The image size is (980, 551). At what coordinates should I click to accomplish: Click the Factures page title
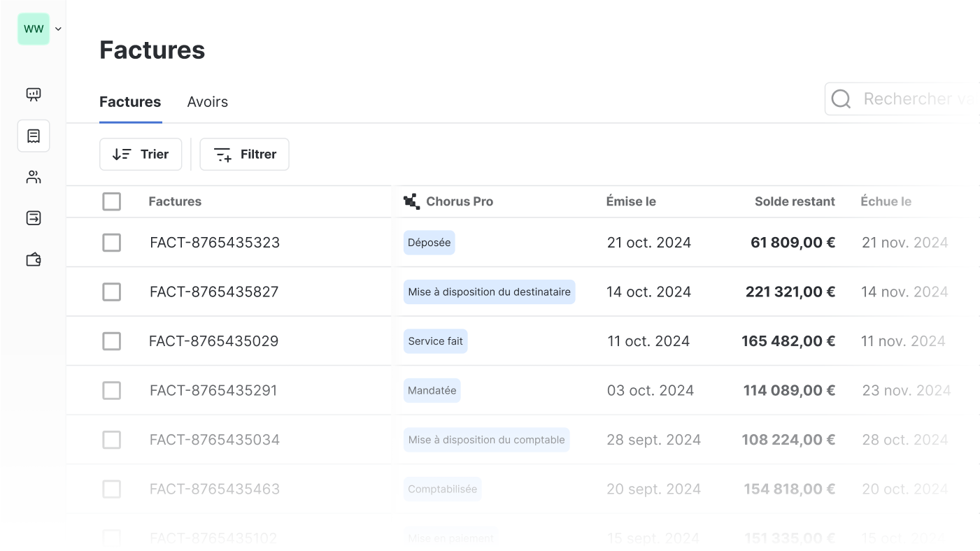[x=152, y=50]
